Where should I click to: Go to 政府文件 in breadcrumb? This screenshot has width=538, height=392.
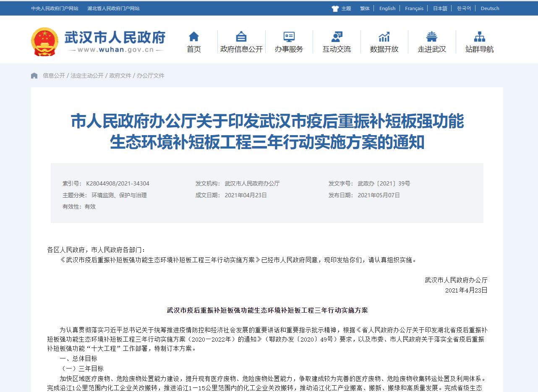point(120,76)
